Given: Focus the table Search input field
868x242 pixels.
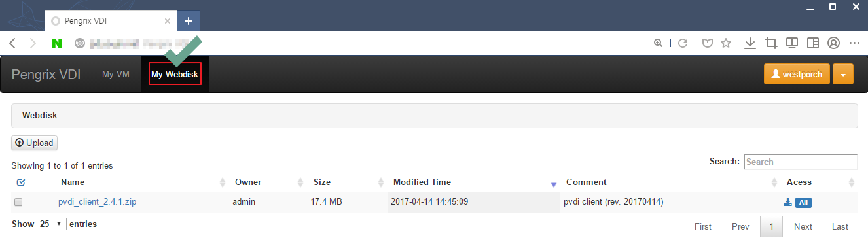Looking at the screenshot, I should tap(800, 162).
